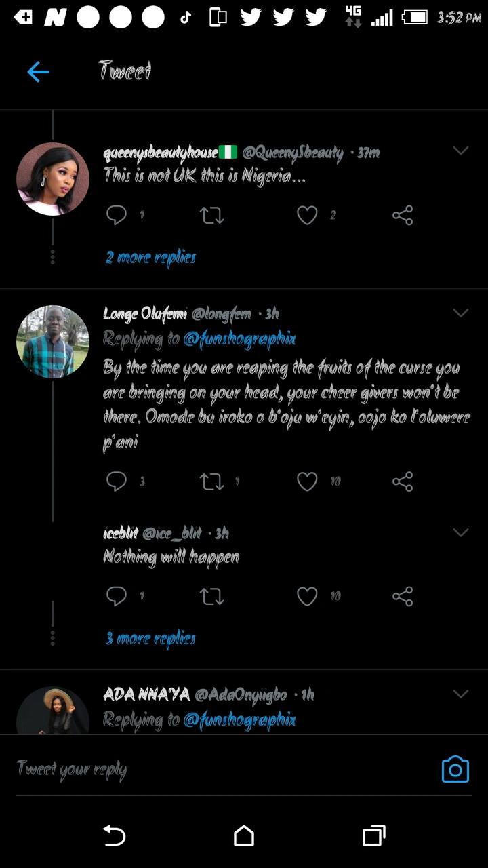Show 3 more replies

(x=150, y=639)
